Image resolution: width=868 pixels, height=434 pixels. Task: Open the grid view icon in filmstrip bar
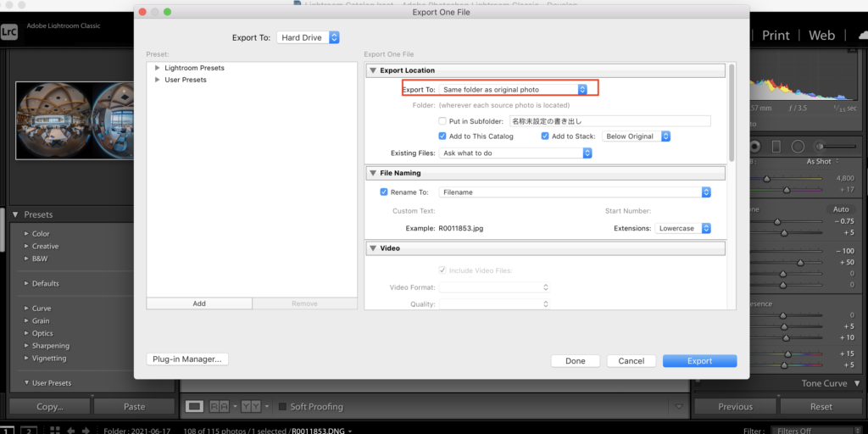55,430
